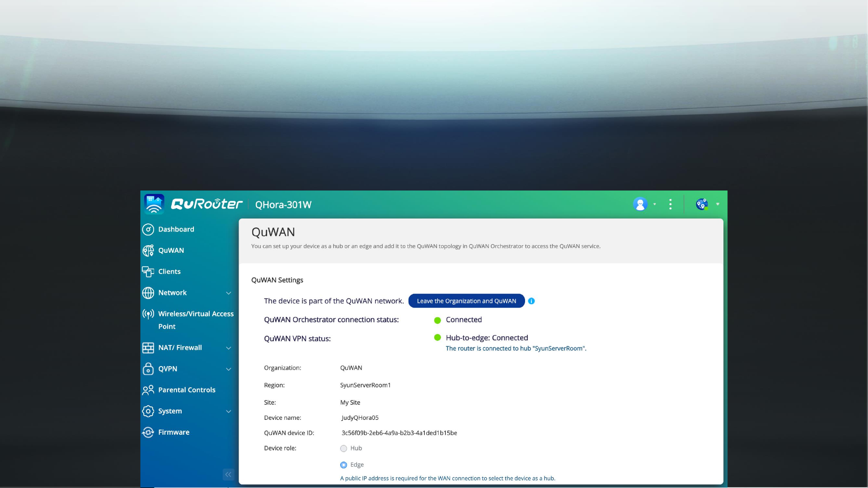Click the Organization value QuWAN

tap(351, 368)
